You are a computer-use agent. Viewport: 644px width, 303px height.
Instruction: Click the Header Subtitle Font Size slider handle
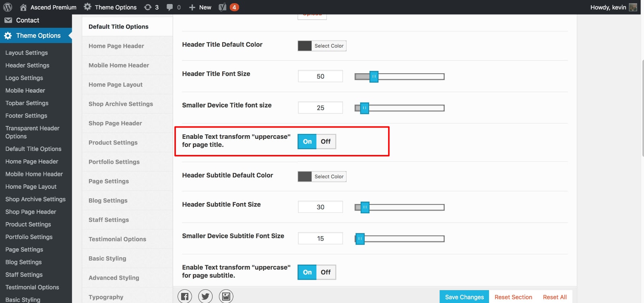[365, 207]
